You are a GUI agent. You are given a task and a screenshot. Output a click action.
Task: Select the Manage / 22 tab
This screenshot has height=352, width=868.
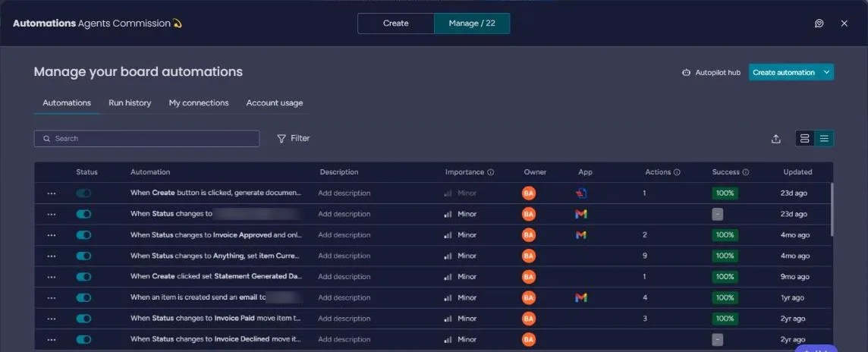tap(472, 24)
